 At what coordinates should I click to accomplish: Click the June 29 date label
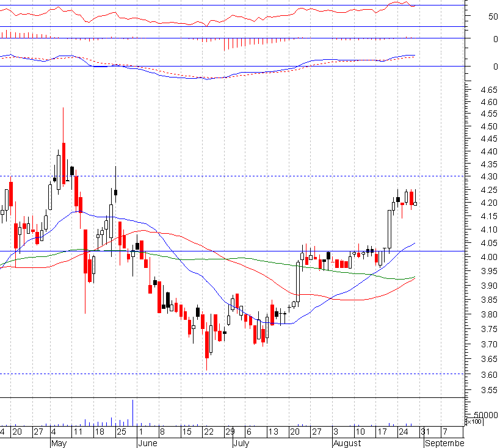[230, 432]
